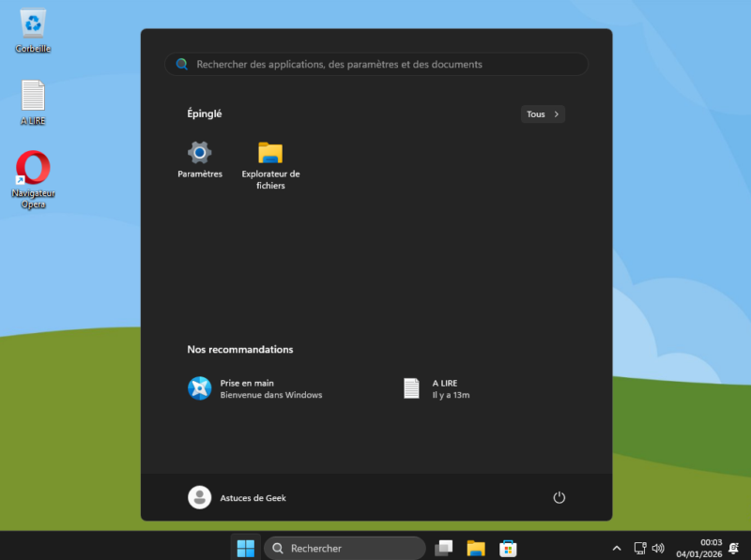
Task: Expand the hidden system tray icons
Action: [617, 548]
